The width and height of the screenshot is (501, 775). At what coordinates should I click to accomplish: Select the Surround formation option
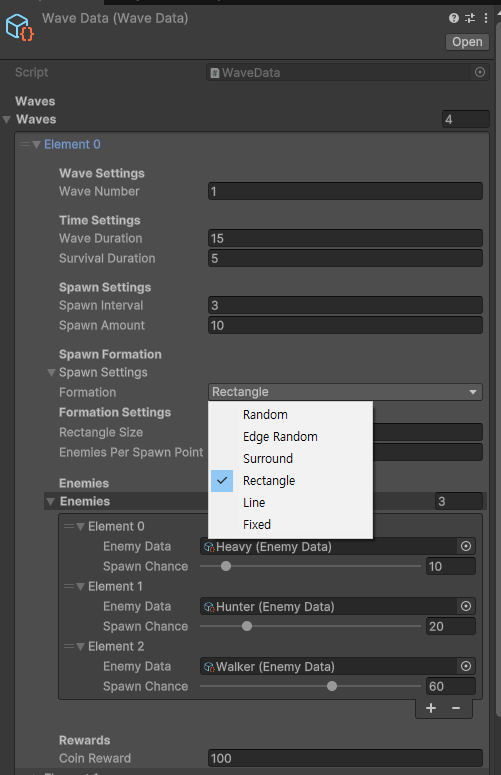tap(291, 459)
